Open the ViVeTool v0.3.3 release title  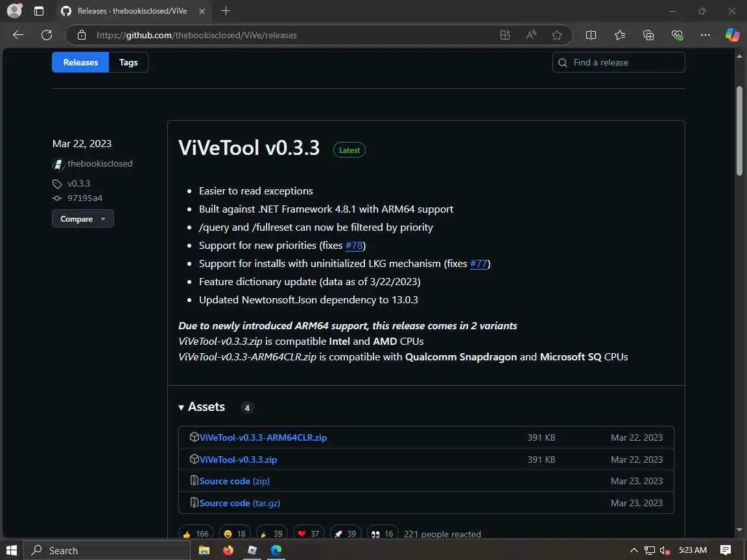[x=249, y=148]
